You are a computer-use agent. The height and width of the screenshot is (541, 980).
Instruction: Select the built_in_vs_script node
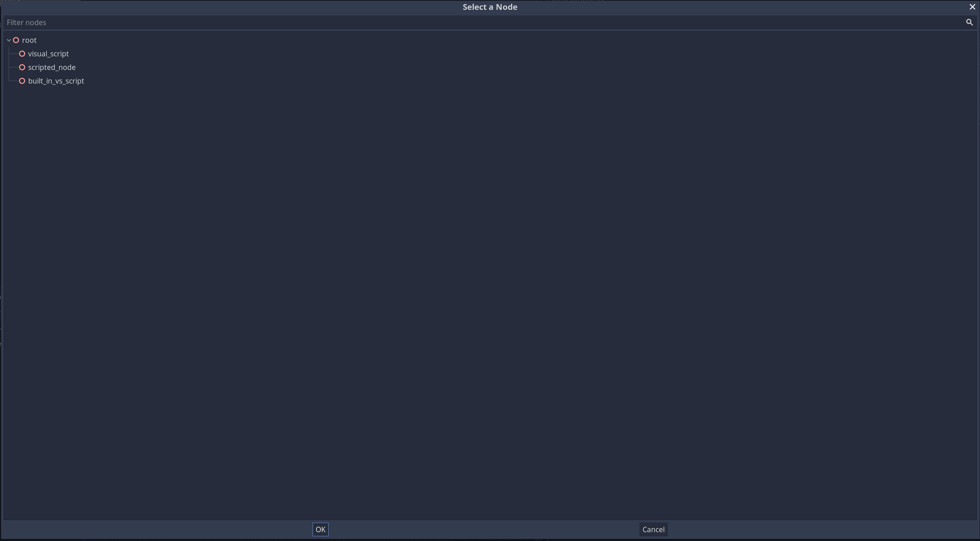(x=56, y=80)
